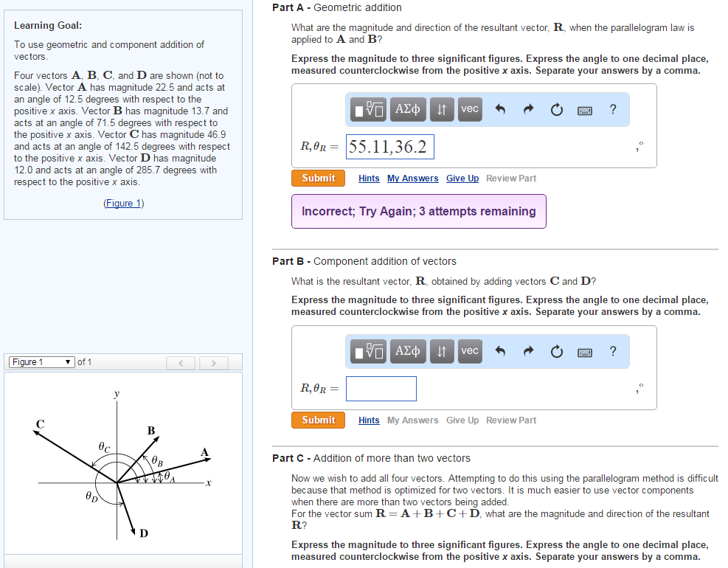This screenshot has width=728, height=568.
Task: Click the subscript/superscript arrows icon
Action: pyautogui.click(x=441, y=109)
